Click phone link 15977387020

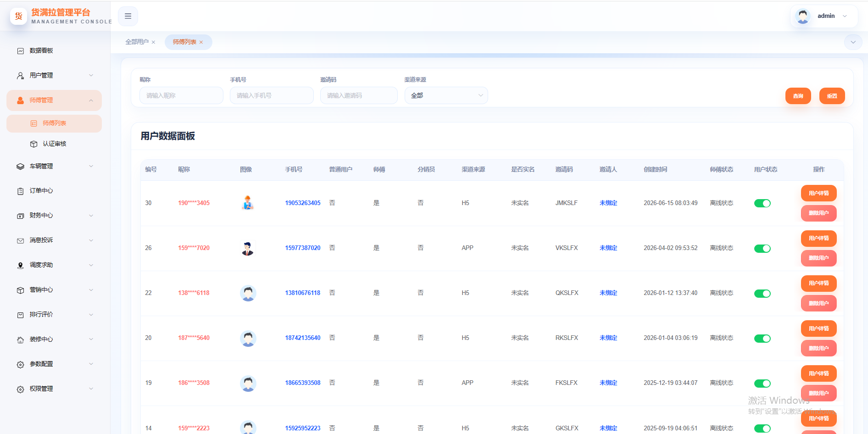(x=303, y=248)
